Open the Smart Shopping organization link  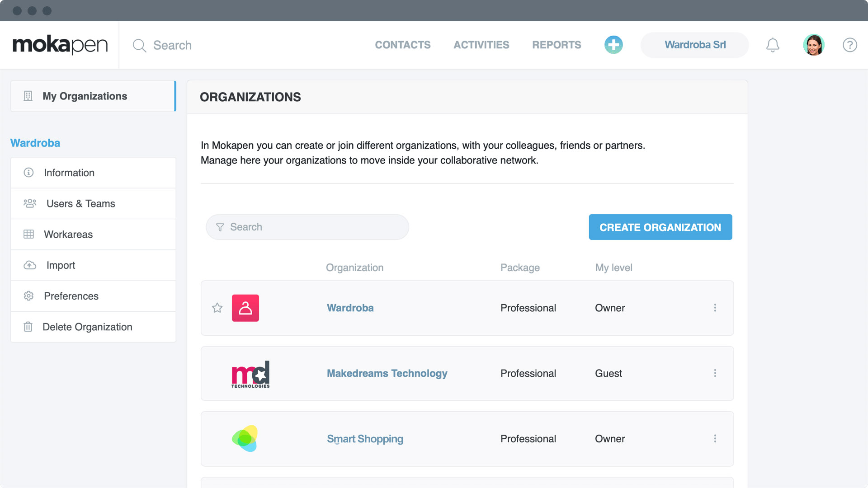(x=365, y=439)
